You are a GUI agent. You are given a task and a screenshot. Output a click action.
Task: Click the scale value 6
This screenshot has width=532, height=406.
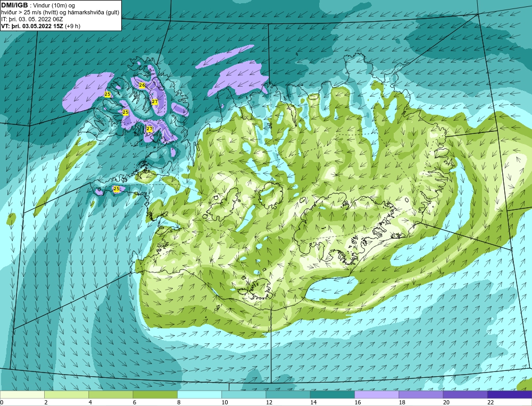point(135,402)
